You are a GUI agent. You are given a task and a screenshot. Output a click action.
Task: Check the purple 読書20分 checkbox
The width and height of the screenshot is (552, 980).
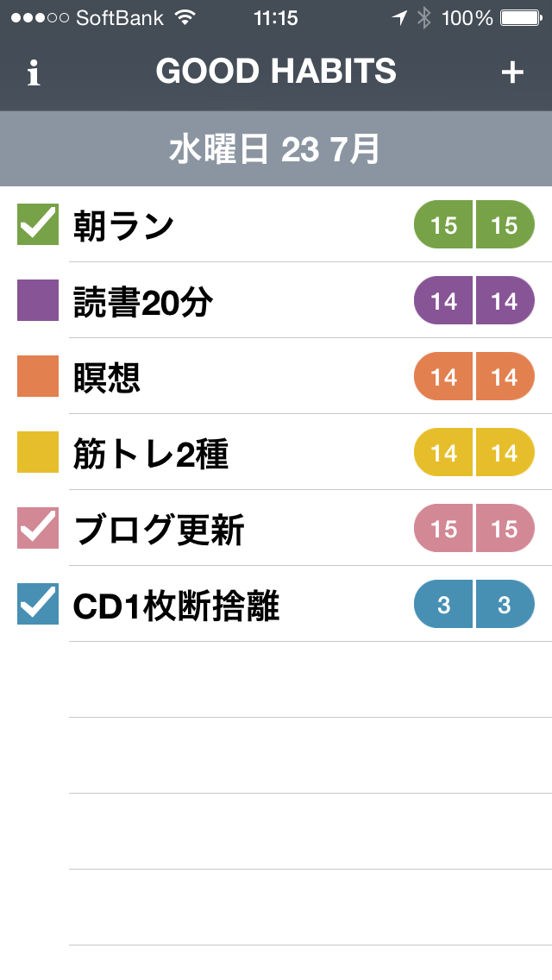38,300
